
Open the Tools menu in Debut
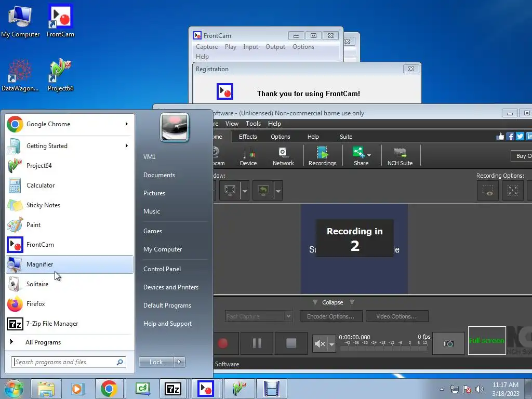[253, 124]
